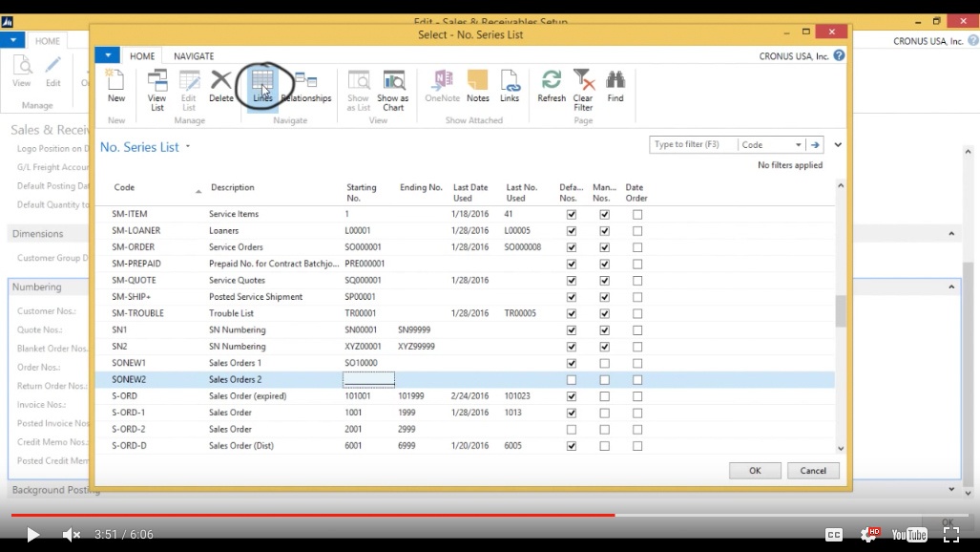
Task: Open View List in ribbon
Action: (156, 90)
